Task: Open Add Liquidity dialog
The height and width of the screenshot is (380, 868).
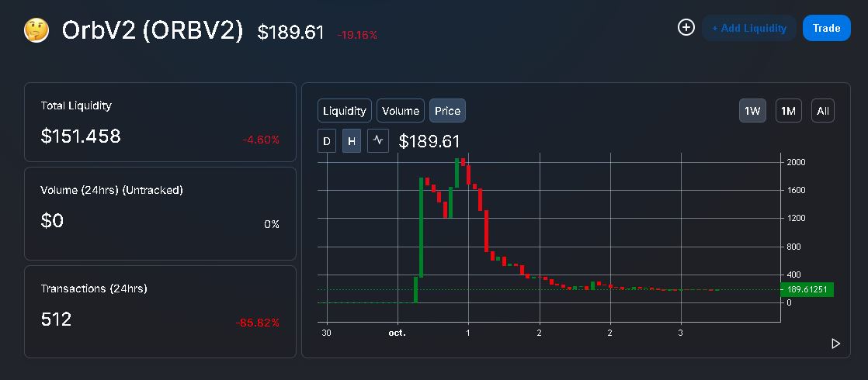Action: click(x=749, y=28)
